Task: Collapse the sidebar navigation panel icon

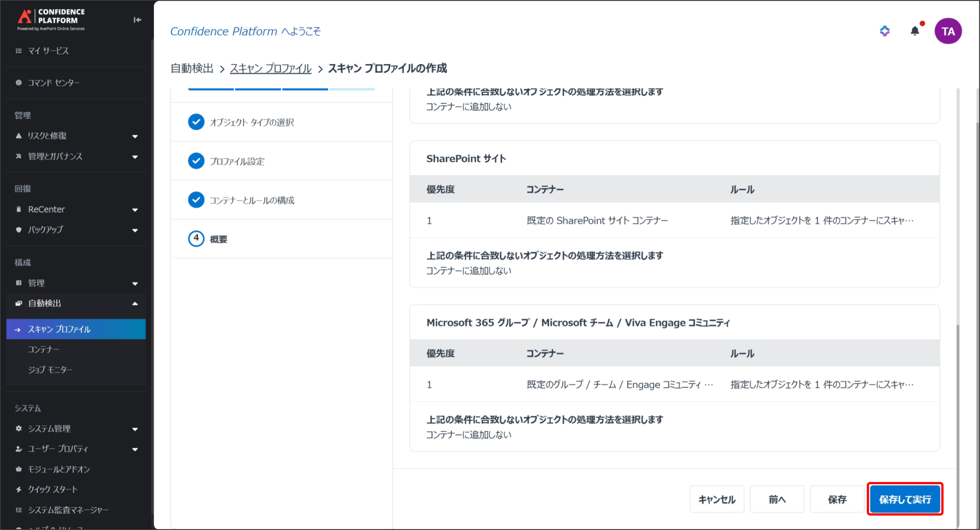Action: 137,20
